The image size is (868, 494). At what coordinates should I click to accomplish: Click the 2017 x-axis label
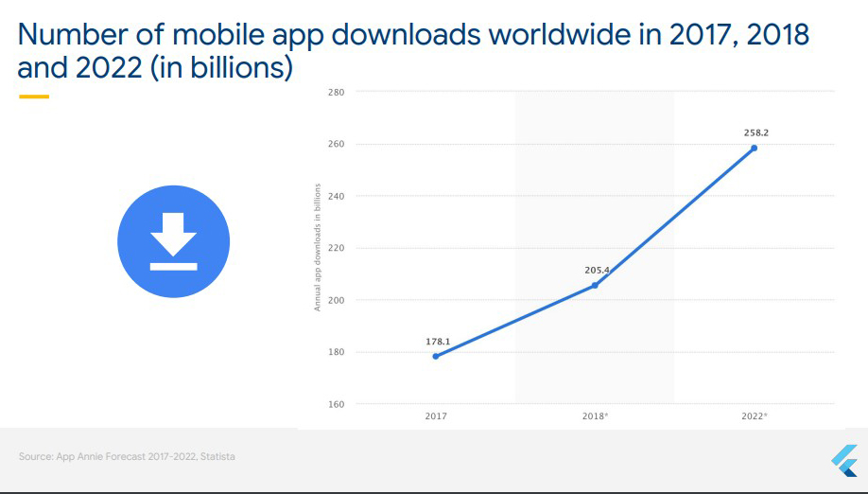436,415
